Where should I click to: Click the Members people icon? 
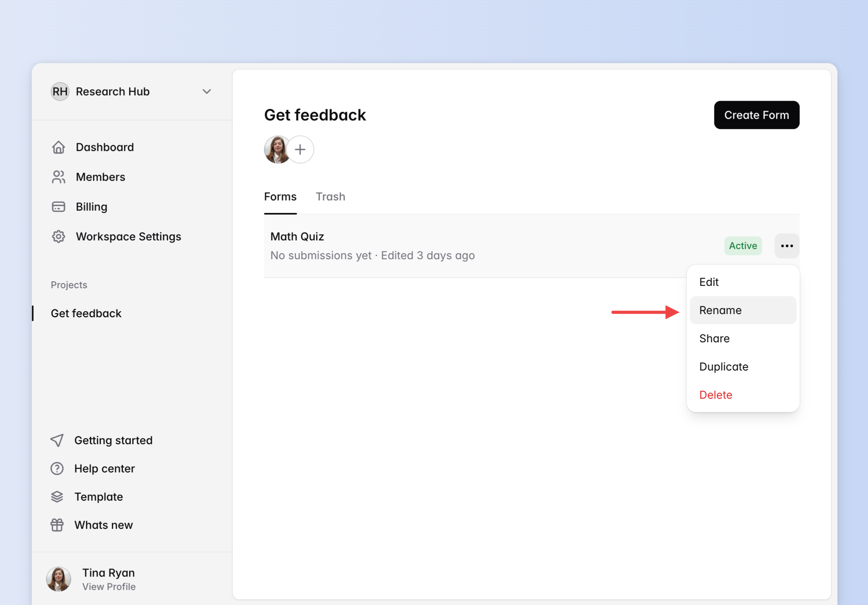58,177
